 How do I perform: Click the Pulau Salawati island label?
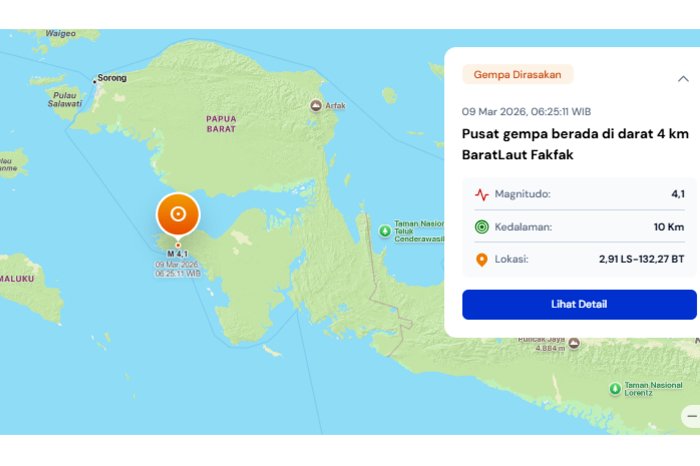[65, 98]
